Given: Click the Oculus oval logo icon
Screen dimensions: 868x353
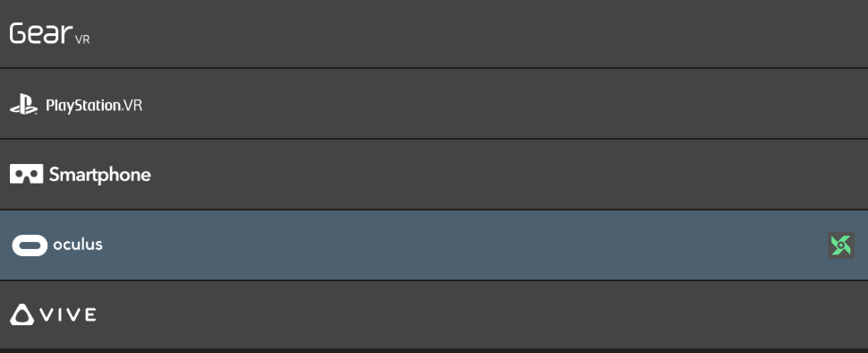Looking at the screenshot, I should 30,245.
